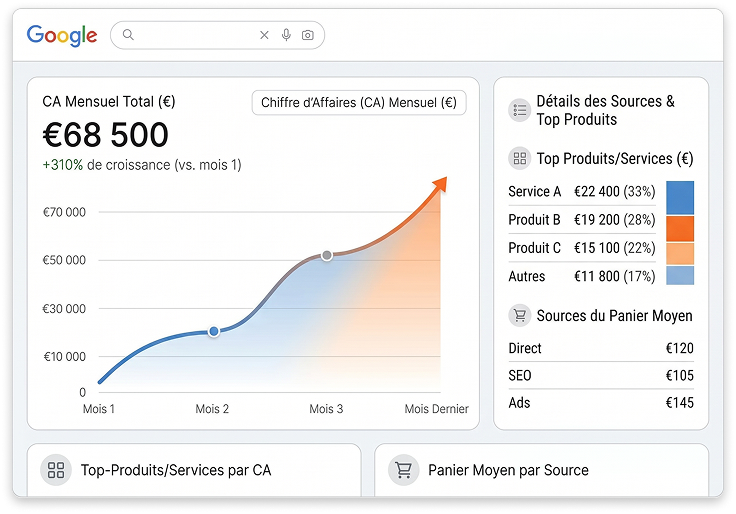Click the Mois 1 axis label
Screen dimensions: 736x514
click(x=99, y=409)
